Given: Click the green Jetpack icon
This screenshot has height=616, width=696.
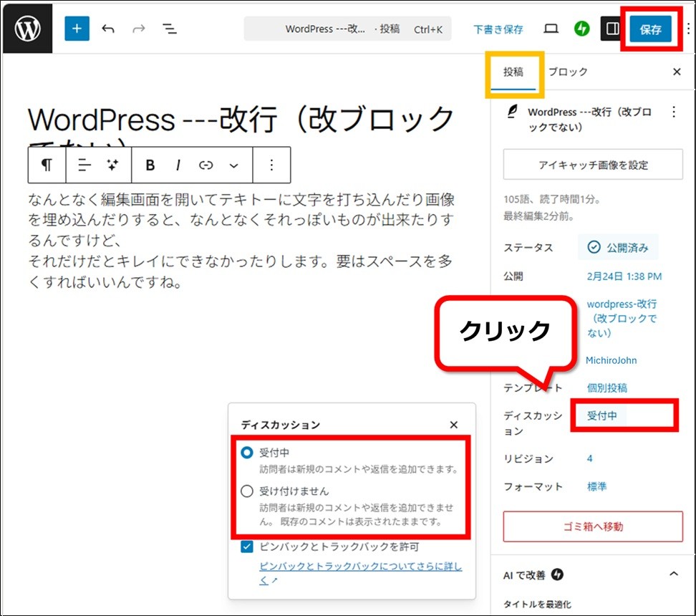Looking at the screenshot, I should coord(582,29).
